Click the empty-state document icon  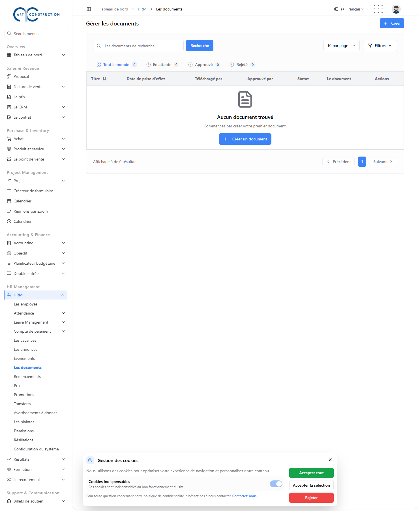point(245,99)
